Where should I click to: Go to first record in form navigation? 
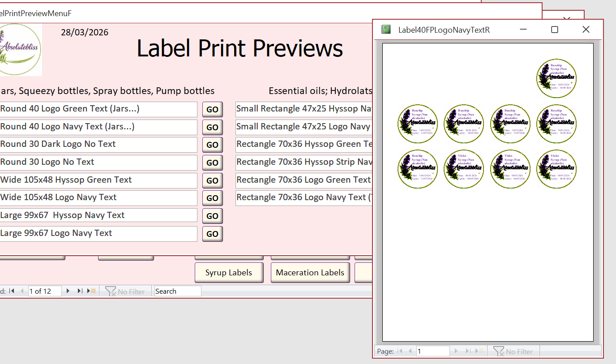pos(12,291)
